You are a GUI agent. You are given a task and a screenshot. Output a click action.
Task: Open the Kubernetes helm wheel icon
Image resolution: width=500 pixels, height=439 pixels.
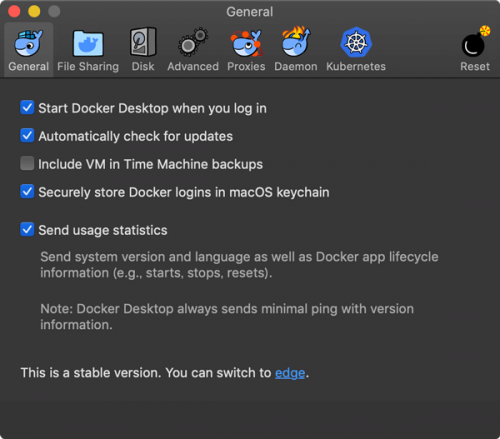pos(356,42)
